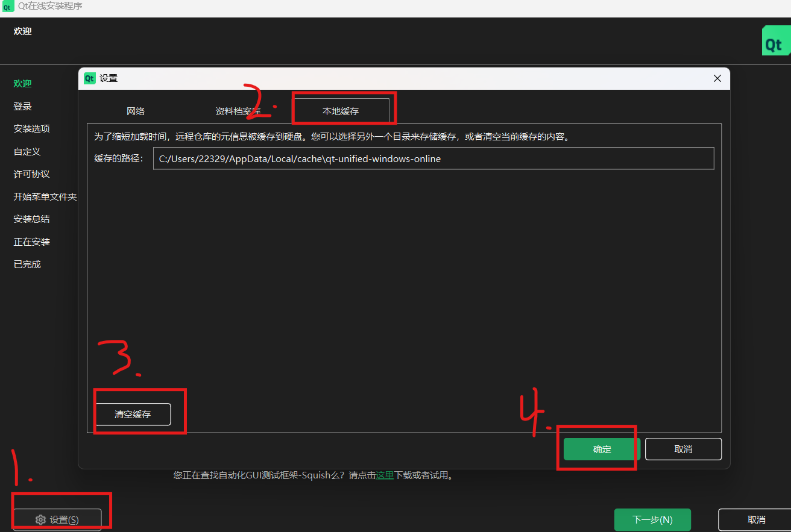Select the 登录 step in the sidebar
Viewport: 791px width, 532px height.
[x=23, y=106]
